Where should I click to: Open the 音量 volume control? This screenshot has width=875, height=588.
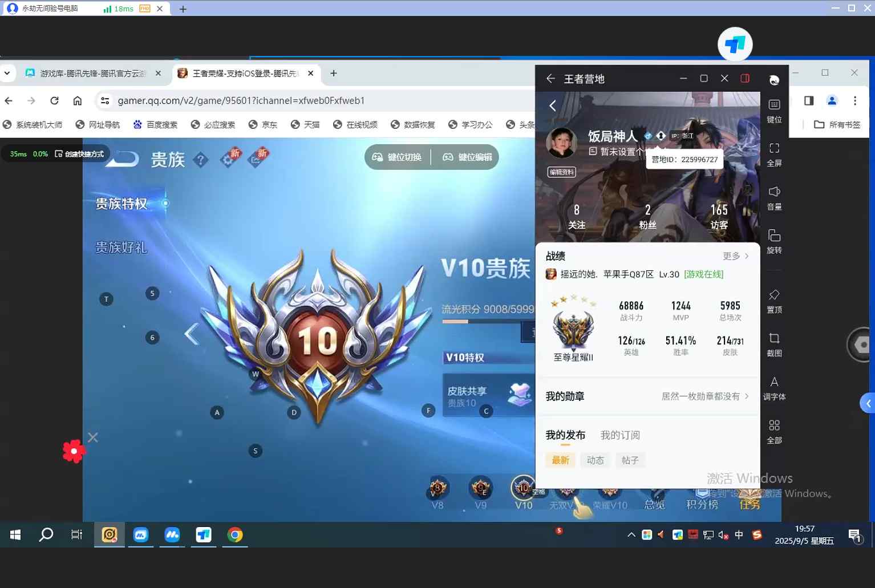point(774,198)
